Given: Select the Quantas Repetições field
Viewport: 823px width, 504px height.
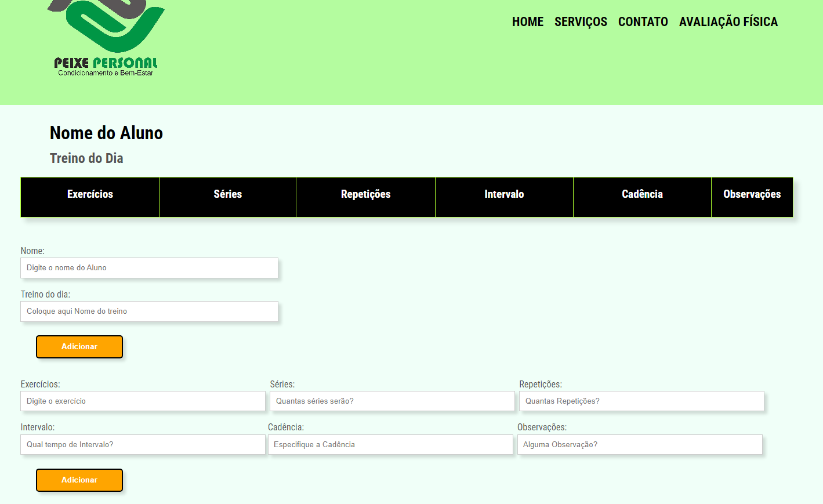Looking at the screenshot, I should pyautogui.click(x=641, y=401).
